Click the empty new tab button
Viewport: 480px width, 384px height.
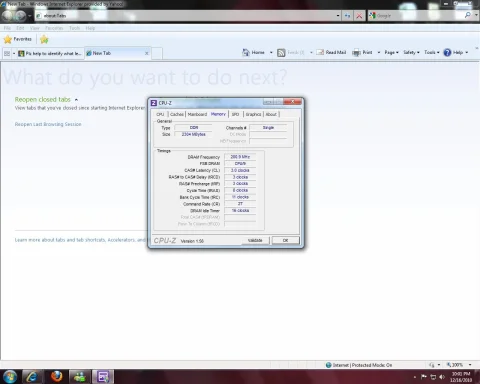tap(157, 53)
